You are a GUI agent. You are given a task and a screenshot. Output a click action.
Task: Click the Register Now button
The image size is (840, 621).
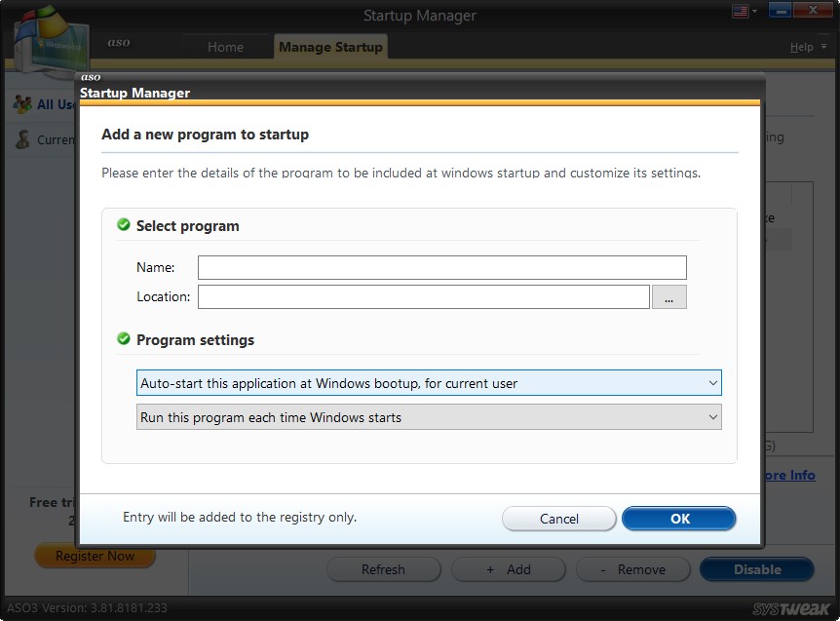(94, 555)
